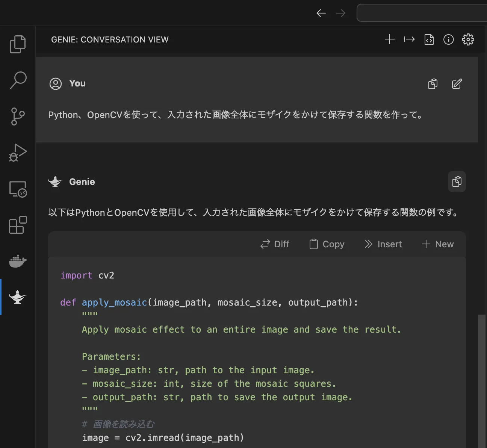Open Genie settings with the gear icon
487x448 pixels.
point(468,39)
